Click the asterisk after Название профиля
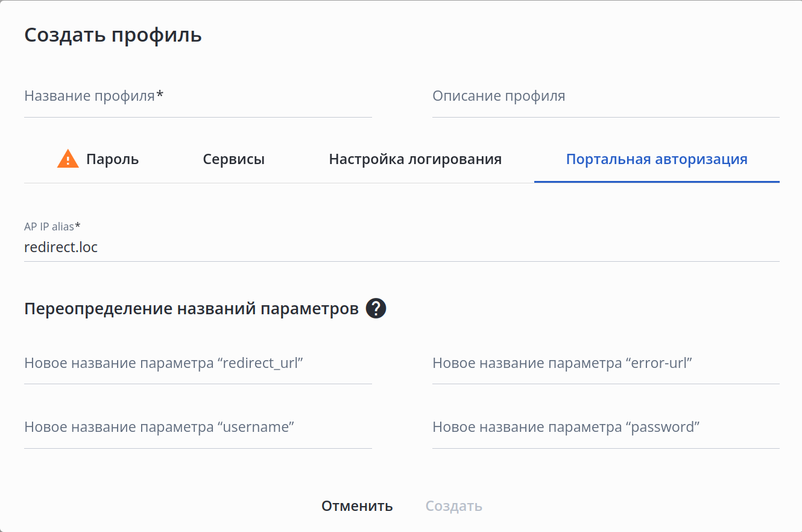 coord(160,95)
